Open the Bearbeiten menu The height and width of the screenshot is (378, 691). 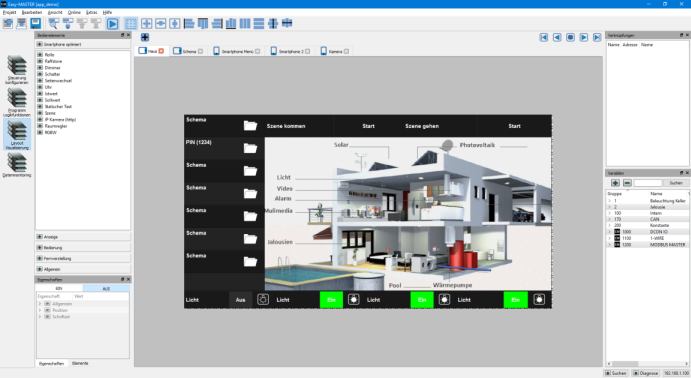[x=32, y=12]
